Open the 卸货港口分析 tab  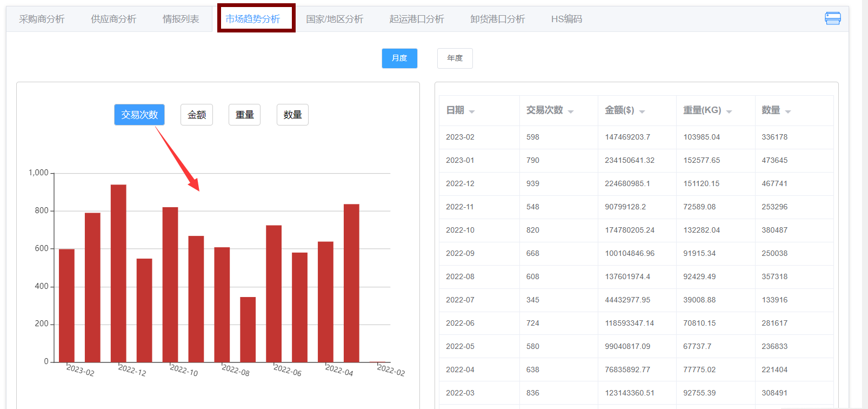(498, 19)
